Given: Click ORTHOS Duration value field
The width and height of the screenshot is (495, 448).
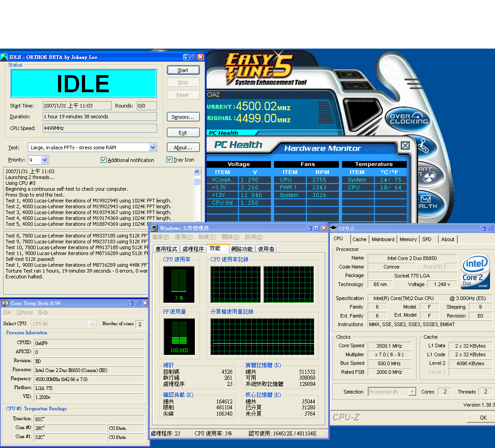Looking at the screenshot, I should [x=100, y=116].
